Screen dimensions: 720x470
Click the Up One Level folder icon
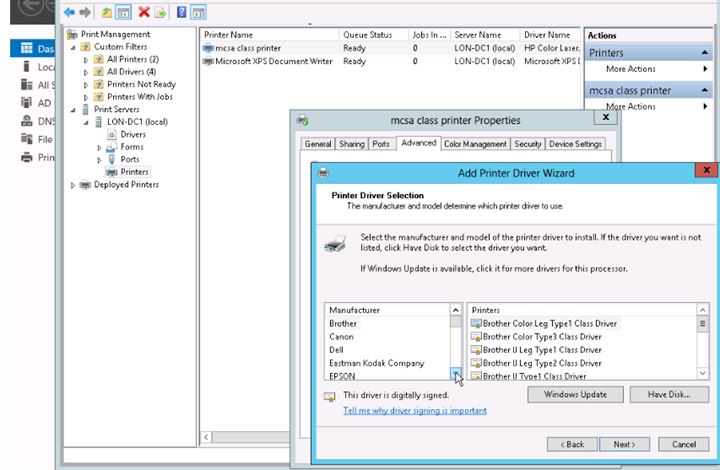(107, 12)
